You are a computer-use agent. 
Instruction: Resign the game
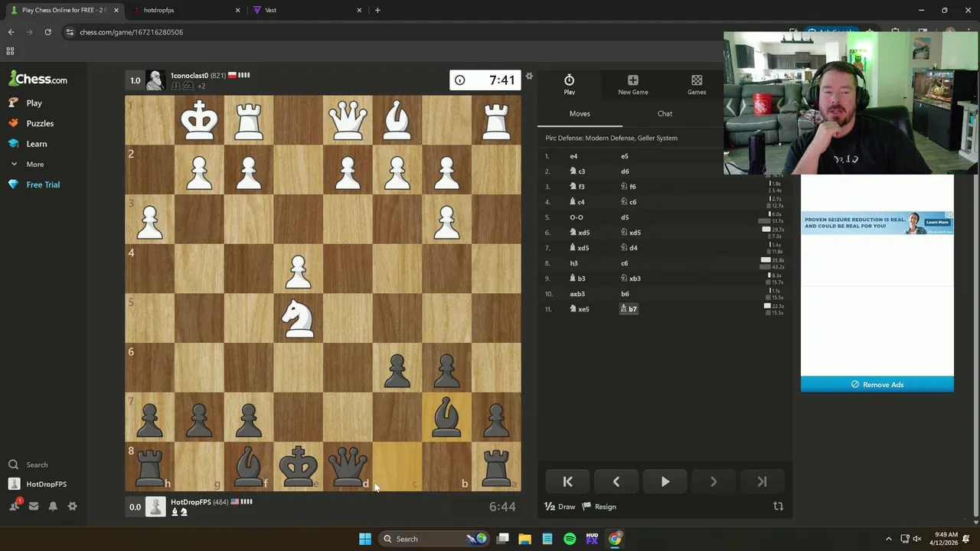click(x=599, y=507)
